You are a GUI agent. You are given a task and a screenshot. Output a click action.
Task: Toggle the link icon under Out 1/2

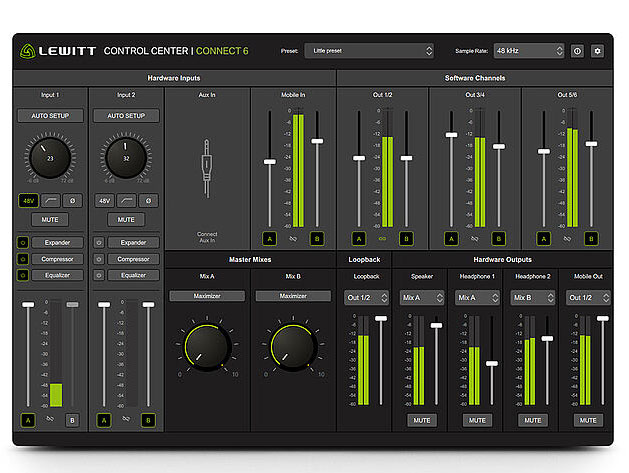click(383, 239)
